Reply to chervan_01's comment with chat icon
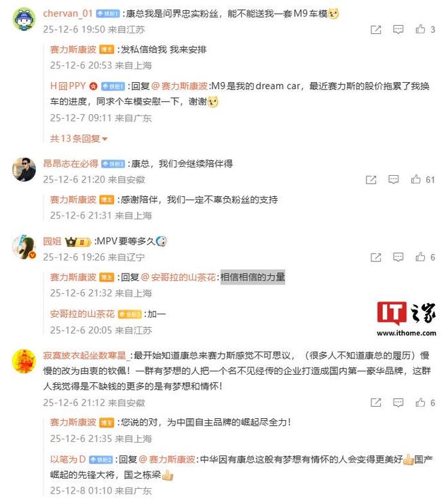This screenshot has width=448, height=501. tap(398, 30)
